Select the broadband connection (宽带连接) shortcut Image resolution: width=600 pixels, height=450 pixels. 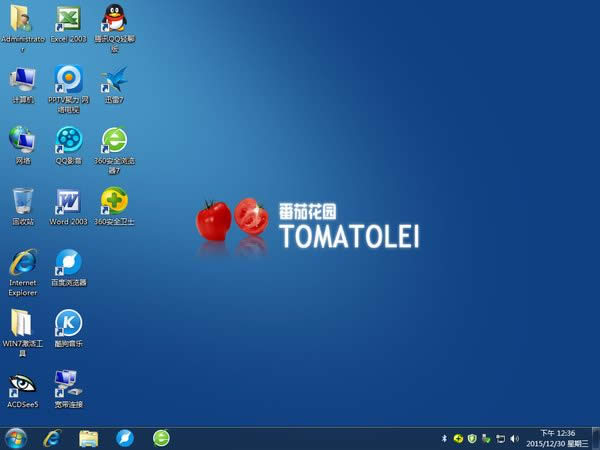point(68,383)
